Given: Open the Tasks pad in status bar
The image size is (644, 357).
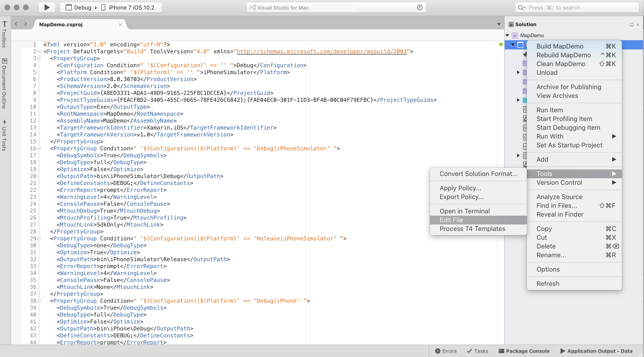Looking at the screenshot, I should click(477, 351).
